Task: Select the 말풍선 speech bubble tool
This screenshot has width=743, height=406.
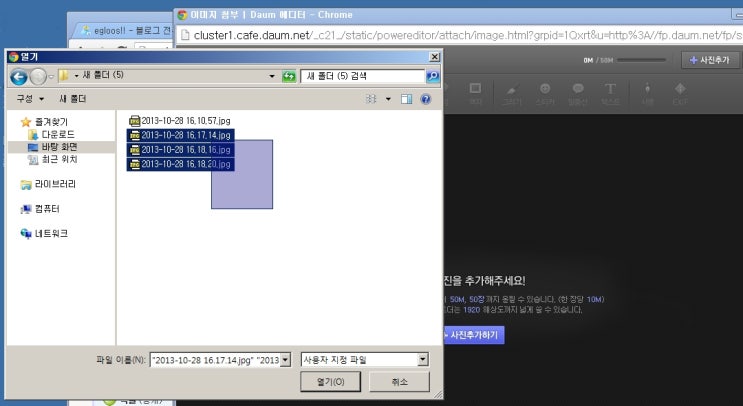Action: [578, 93]
